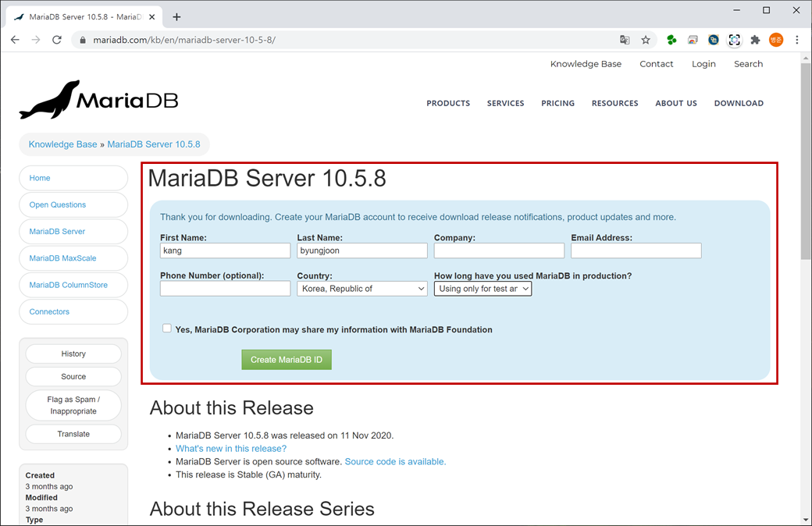Click the Company input field
The image size is (812, 526).
pyautogui.click(x=499, y=251)
